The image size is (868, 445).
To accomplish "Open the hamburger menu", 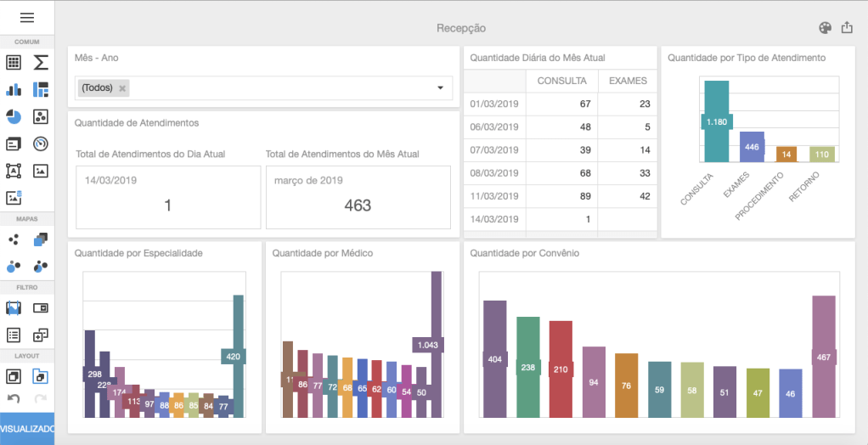I will pos(27,18).
